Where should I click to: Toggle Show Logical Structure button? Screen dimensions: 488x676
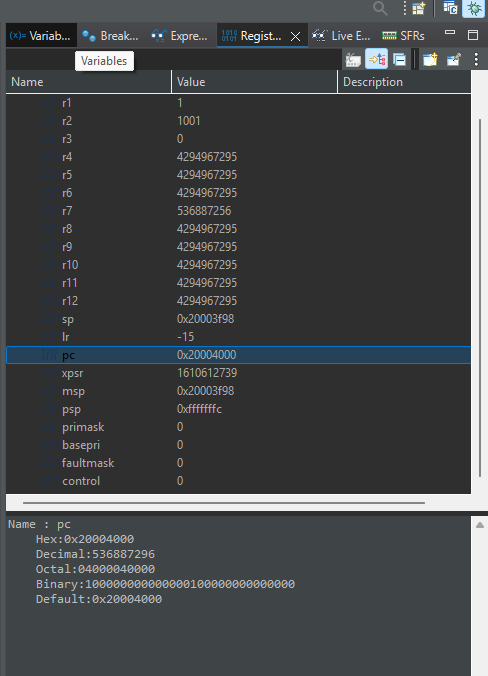click(x=376, y=59)
